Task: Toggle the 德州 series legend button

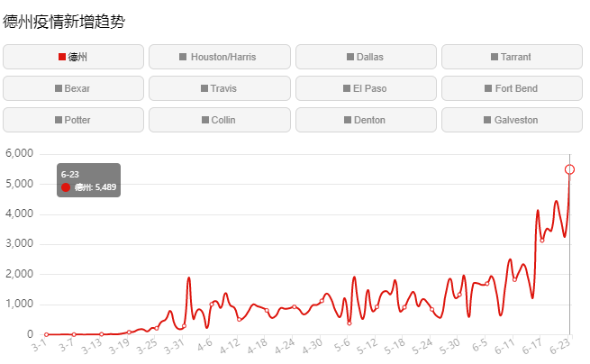Action: tap(73, 57)
